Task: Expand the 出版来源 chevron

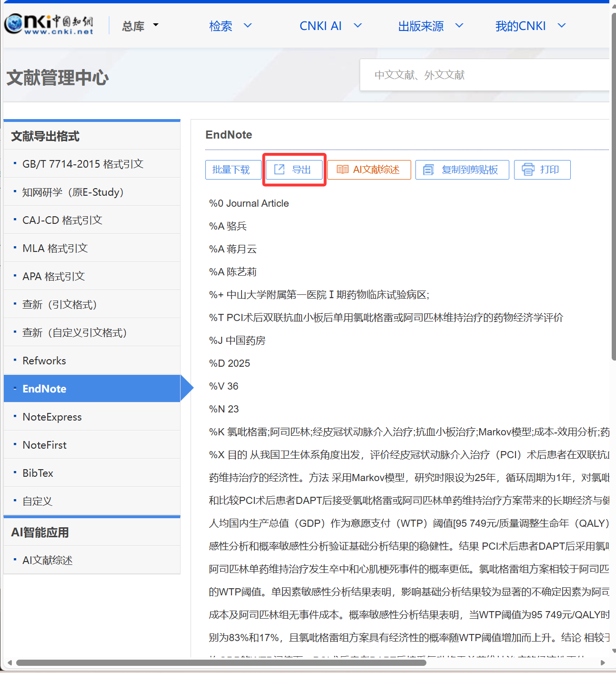Action: [459, 25]
